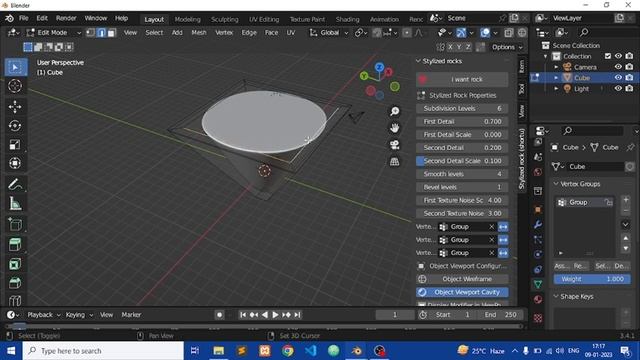The height and width of the screenshot is (360, 640).
Task: Click the Object Viewport Configuration button
Action: 462,266
